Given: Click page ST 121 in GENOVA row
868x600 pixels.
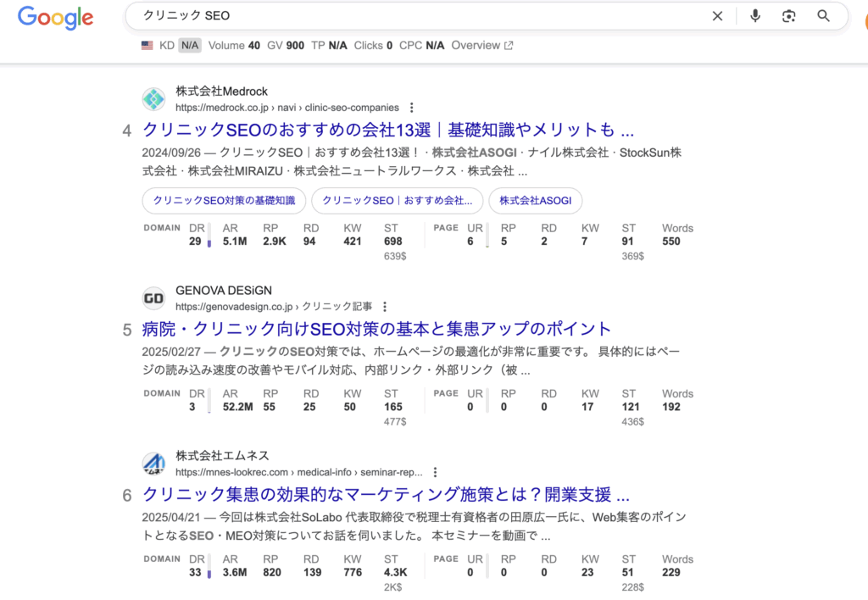Looking at the screenshot, I should pyautogui.click(x=631, y=407).
